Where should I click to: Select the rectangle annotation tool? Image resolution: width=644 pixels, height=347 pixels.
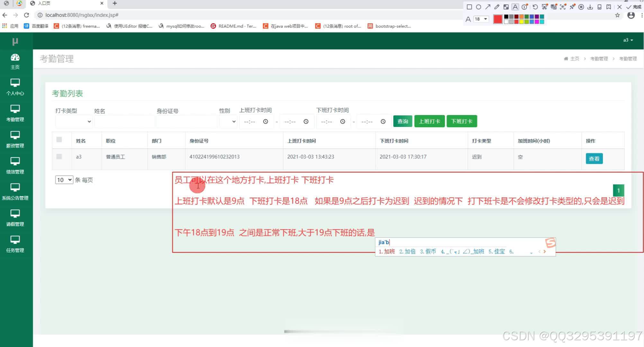pyautogui.click(x=469, y=7)
